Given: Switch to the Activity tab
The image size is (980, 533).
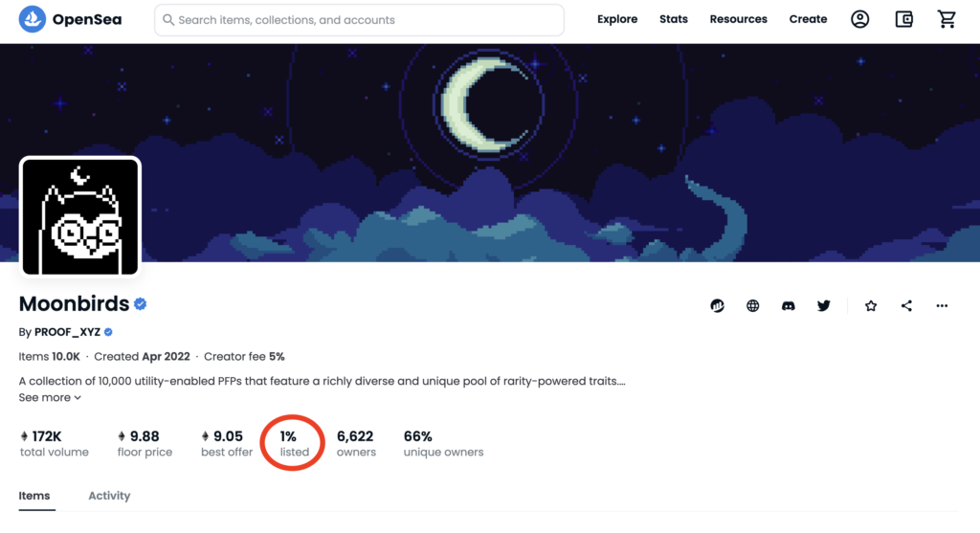Looking at the screenshot, I should tap(109, 496).
